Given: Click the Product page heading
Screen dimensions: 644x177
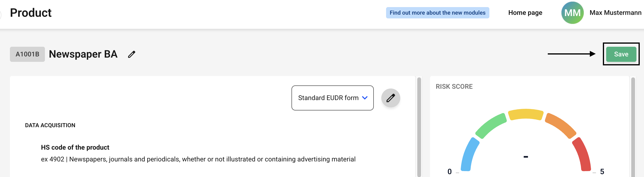Looking at the screenshot, I should coord(31,13).
